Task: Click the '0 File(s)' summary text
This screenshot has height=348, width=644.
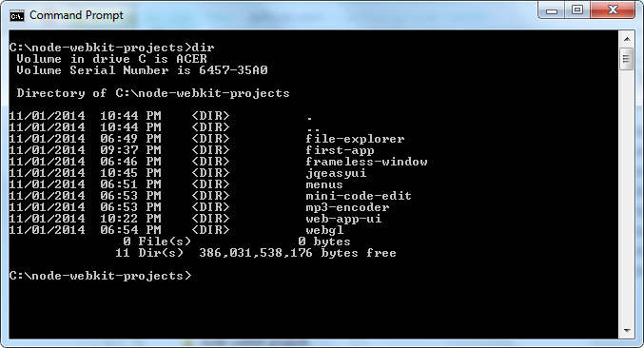Action: pyautogui.click(x=157, y=242)
